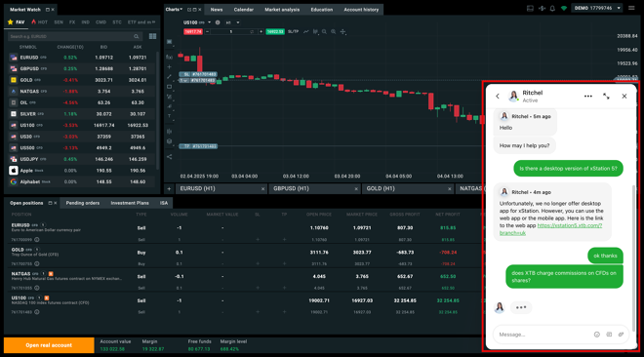Image resolution: width=644 pixels, height=357 pixels.
Task: Open the DEMO account dropdown
Action: pyautogui.click(x=598, y=8)
